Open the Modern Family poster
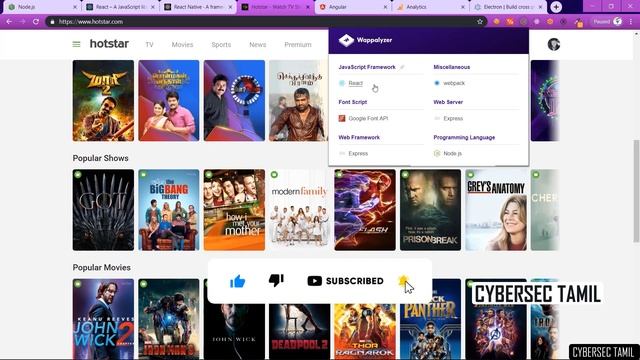The height and width of the screenshot is (360, 640). (x=300, y=210)
